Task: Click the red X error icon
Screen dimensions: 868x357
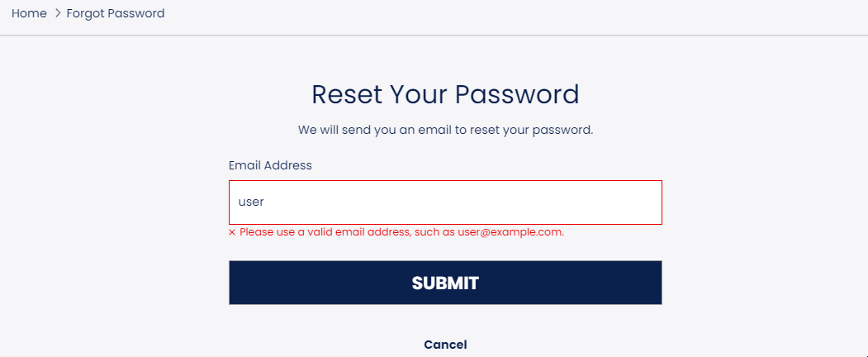Action: click(232, 232)
